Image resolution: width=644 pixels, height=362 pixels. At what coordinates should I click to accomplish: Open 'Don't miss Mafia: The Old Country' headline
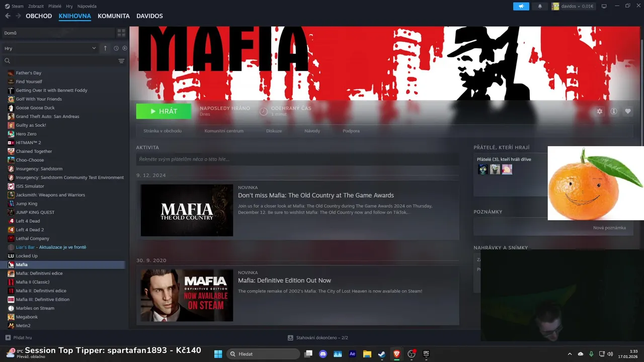click(x=316, y=196)
